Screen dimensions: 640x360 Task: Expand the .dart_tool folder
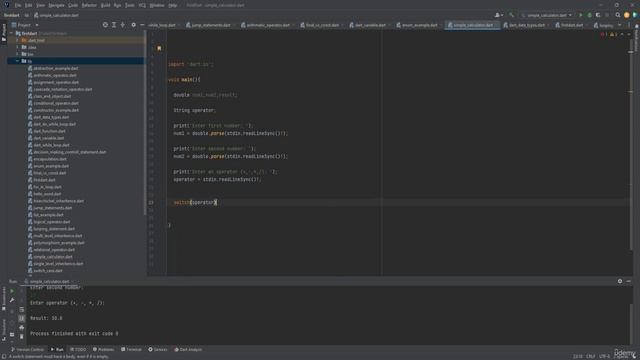point(17,40)
